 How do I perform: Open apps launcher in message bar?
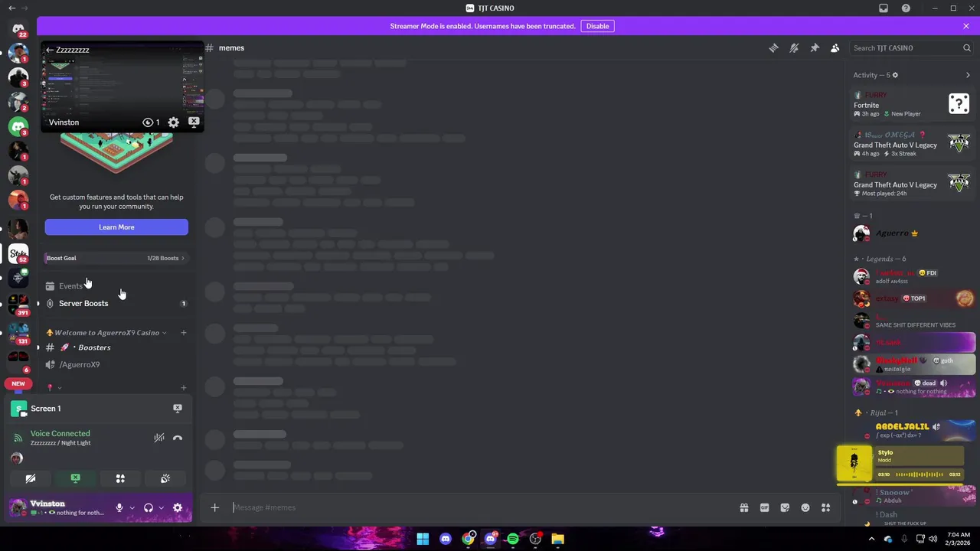tap(825, 507)
